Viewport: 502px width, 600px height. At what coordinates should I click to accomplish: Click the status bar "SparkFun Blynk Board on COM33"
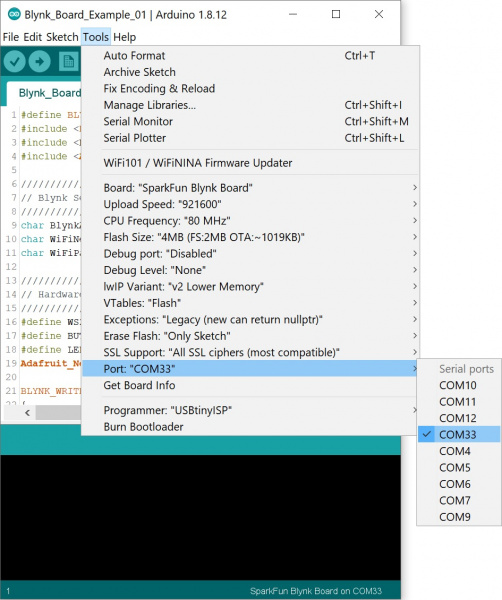(316, 591)
